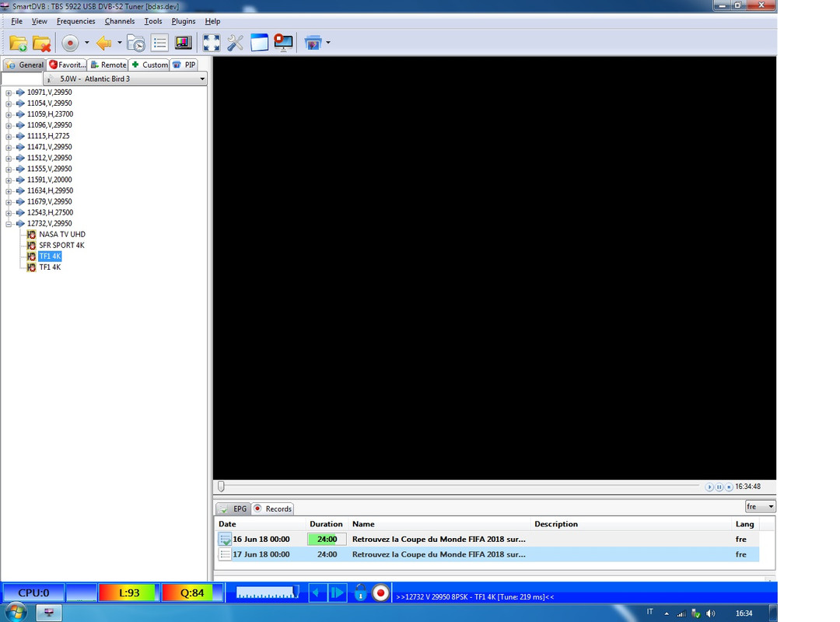Click the add folder toolbar icon
Viewport: 840px width, 622px height.
(18, 44)
